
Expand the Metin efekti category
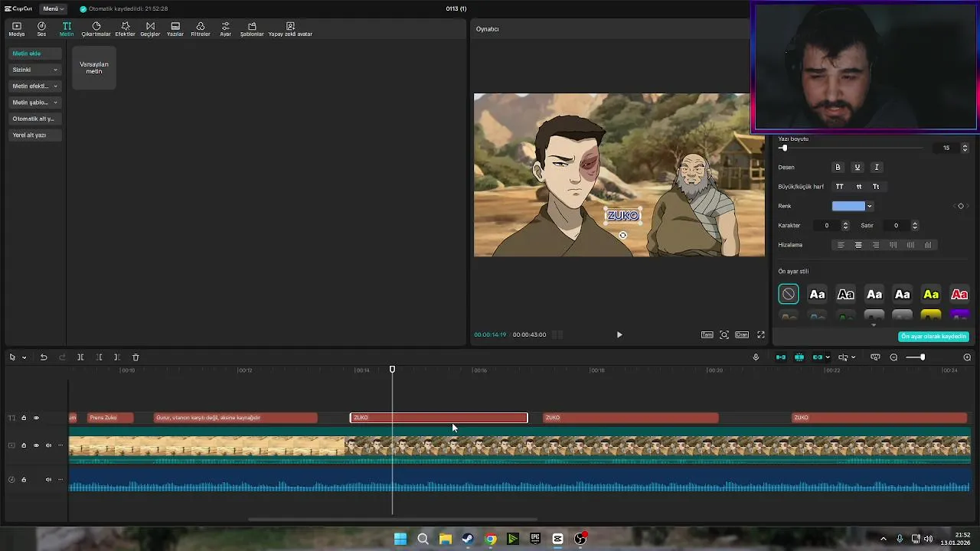pos(34,86)
